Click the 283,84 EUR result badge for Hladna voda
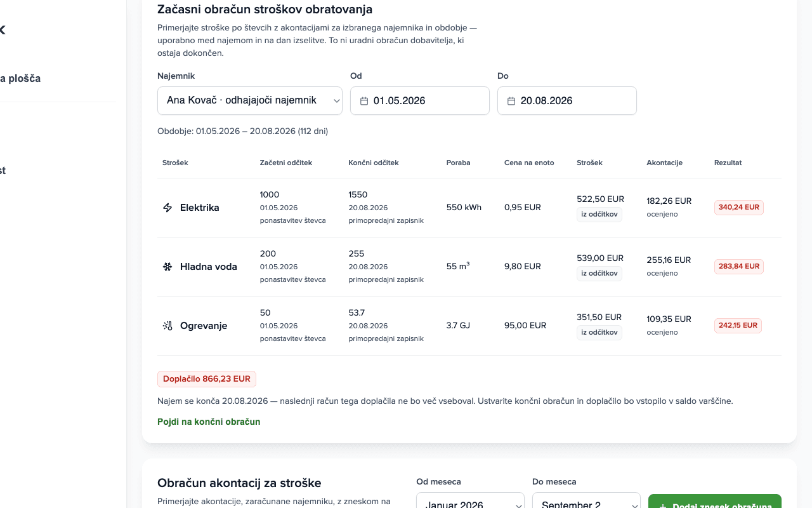812x508 pixels. [x=739, y=267]
